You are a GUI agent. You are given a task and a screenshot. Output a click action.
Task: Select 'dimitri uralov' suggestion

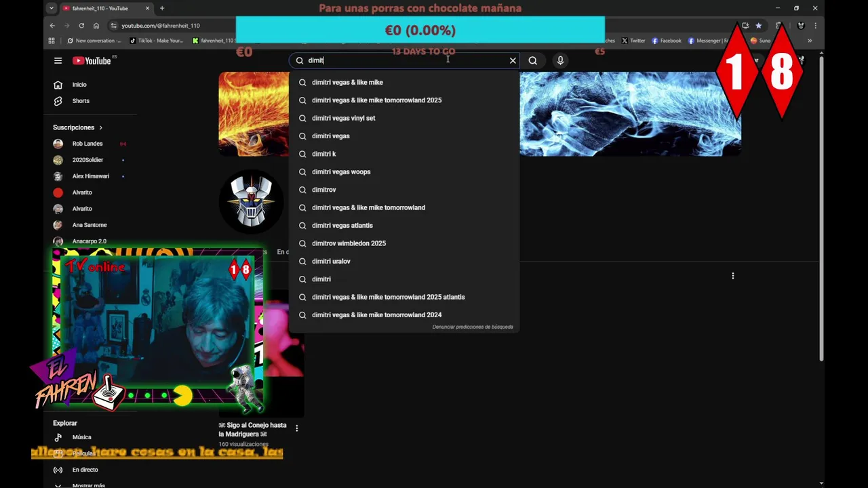click(x=404, y=261)
